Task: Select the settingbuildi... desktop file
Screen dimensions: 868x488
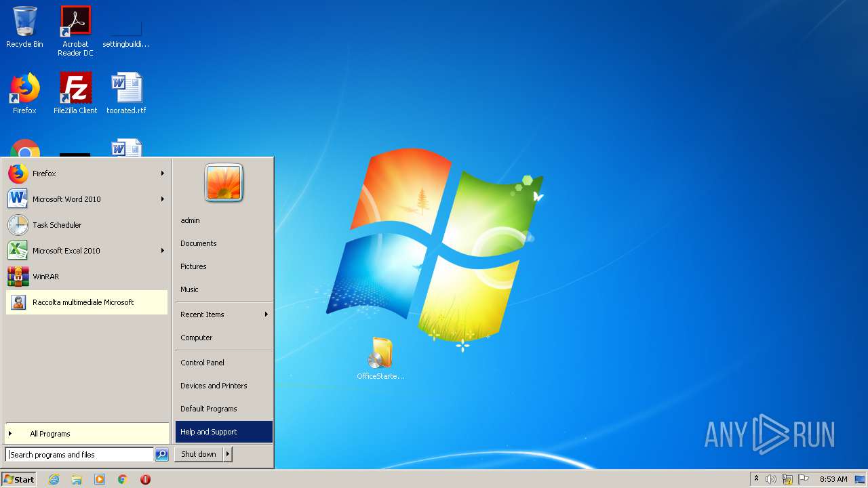Action: pos(126,31)
